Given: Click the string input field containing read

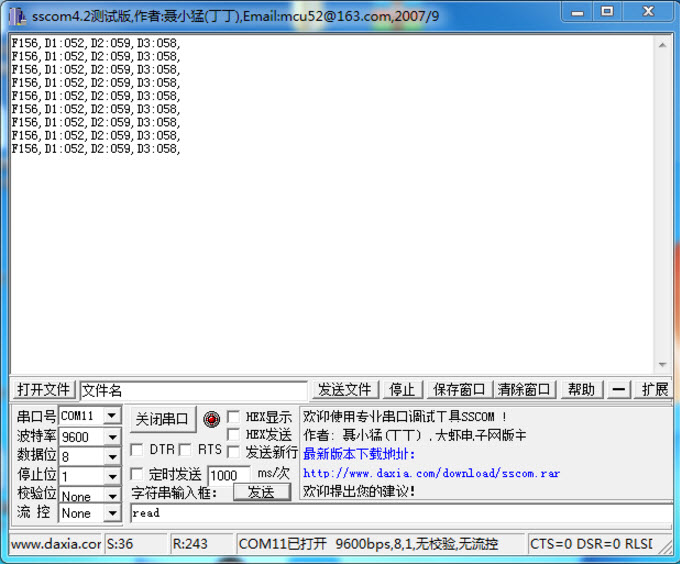Looking at the screenshot, I should click(x=401, y=513).
